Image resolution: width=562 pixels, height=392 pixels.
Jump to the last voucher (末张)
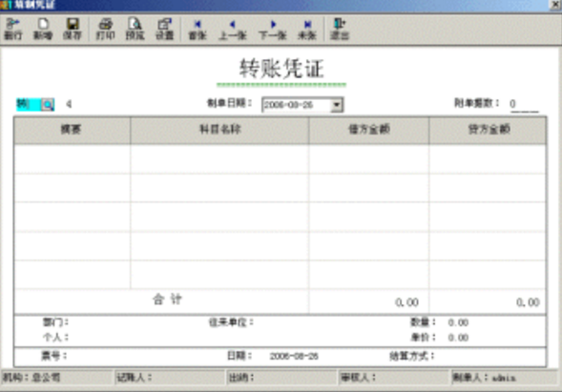click(x=307, y=29)
